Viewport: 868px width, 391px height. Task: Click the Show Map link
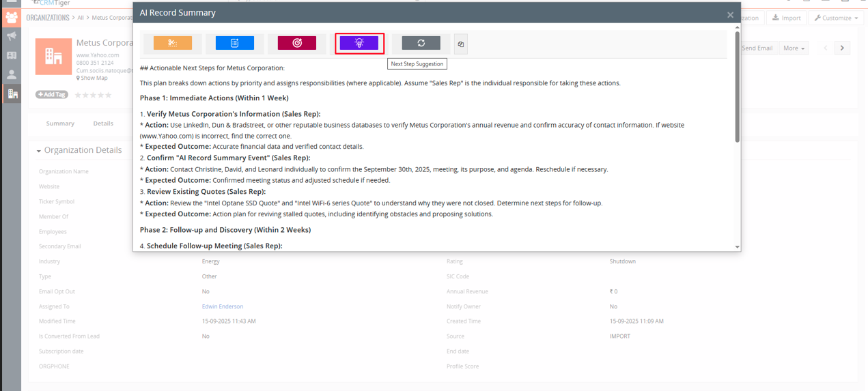[94, 78]
